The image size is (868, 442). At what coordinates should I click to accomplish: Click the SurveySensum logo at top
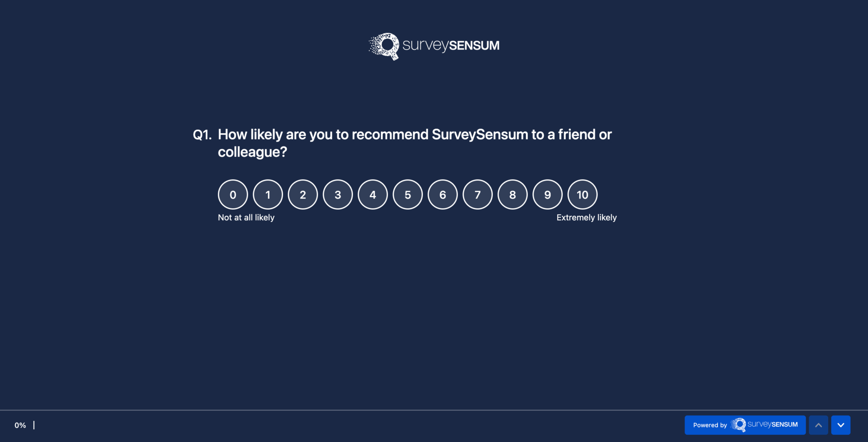[434, 46]
